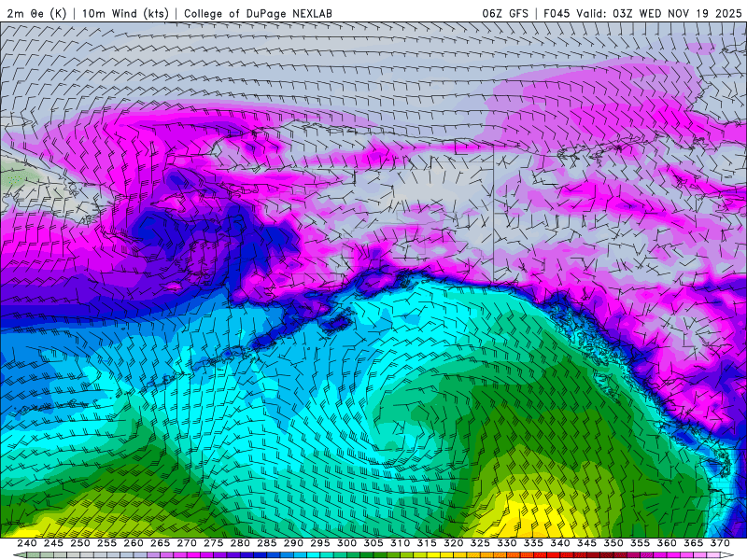Click the 325 value on the legend
747x560 pixels.
pos(480,543)
